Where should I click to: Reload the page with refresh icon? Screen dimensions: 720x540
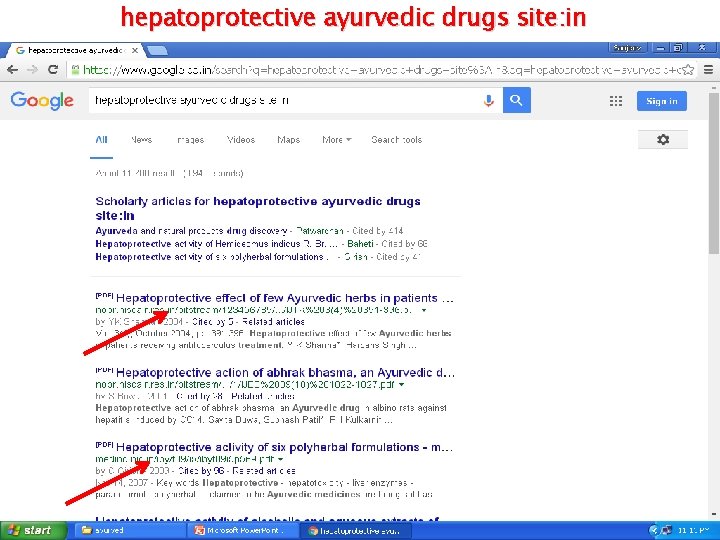click(53, 69)
